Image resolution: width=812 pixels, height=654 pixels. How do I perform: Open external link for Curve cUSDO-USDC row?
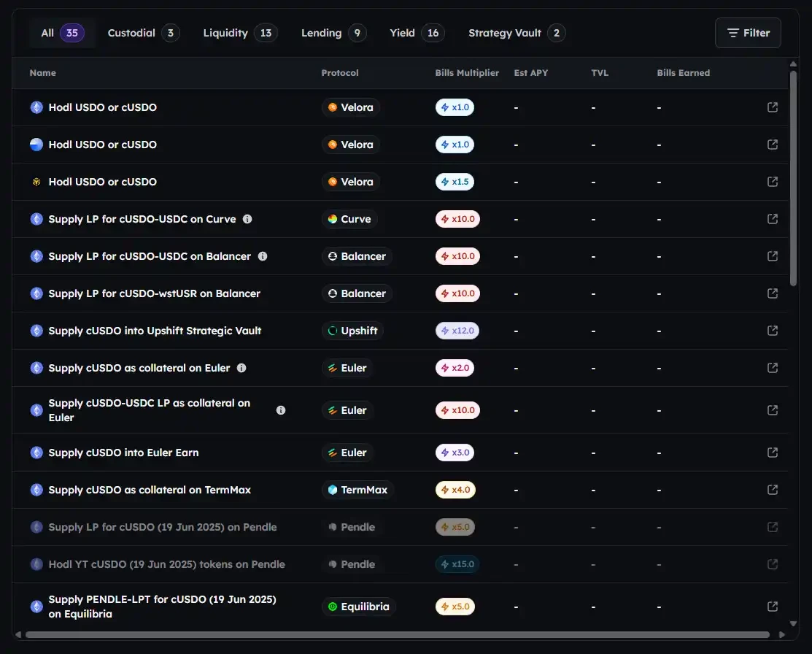coord(773,219)
